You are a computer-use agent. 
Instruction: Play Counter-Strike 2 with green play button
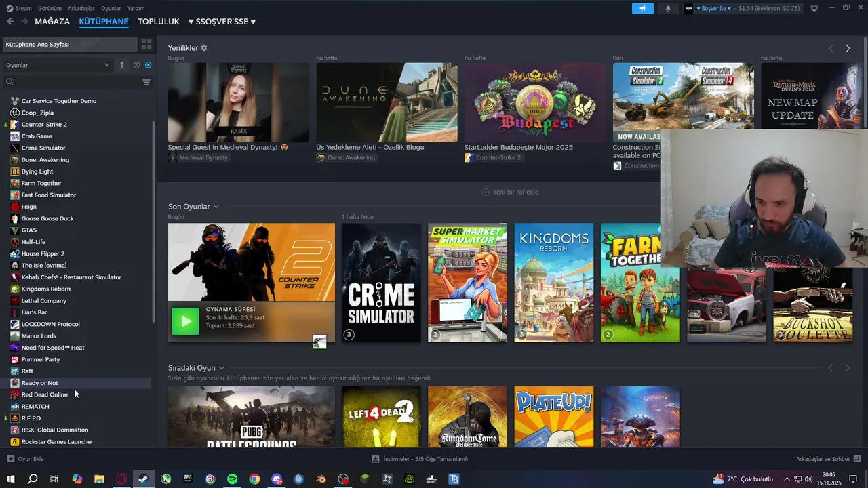(x=185, y=321)
